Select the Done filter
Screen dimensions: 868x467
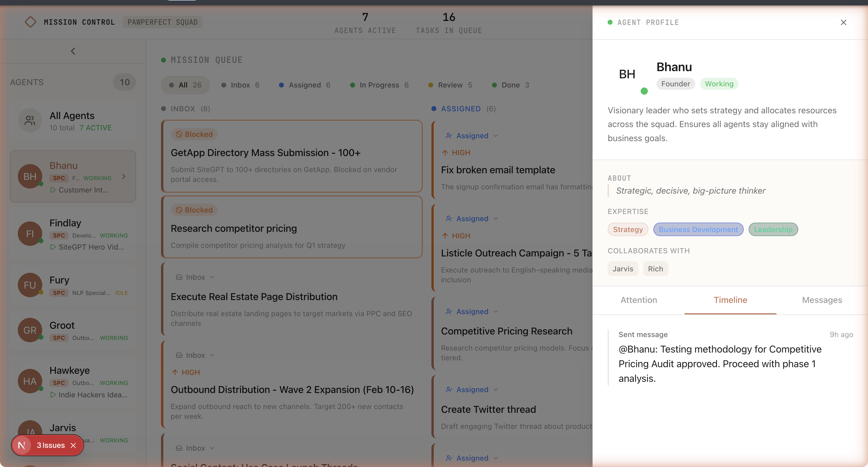click(510, 85)
